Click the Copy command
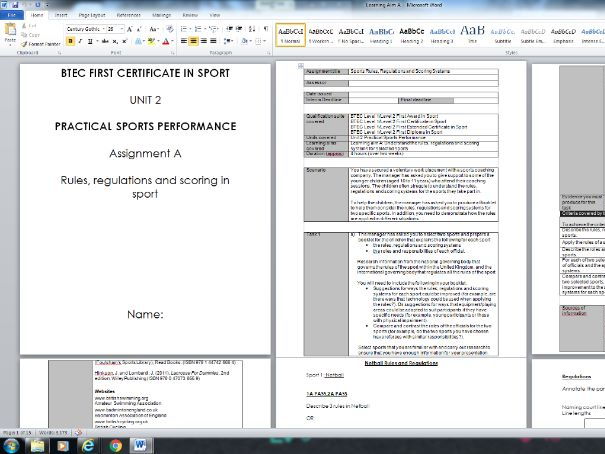 point(30,35)
